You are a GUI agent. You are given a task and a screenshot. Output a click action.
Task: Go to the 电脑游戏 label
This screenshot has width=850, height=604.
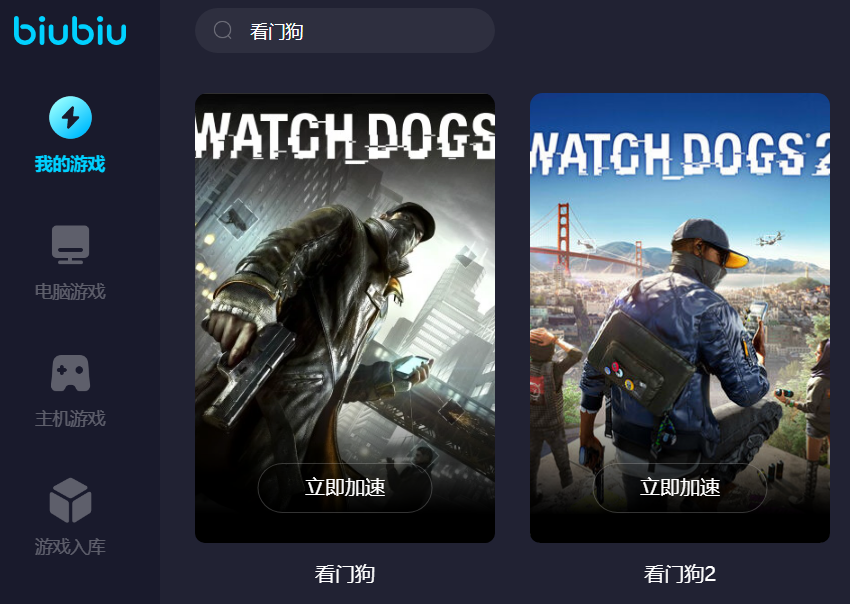coord(70,292)
